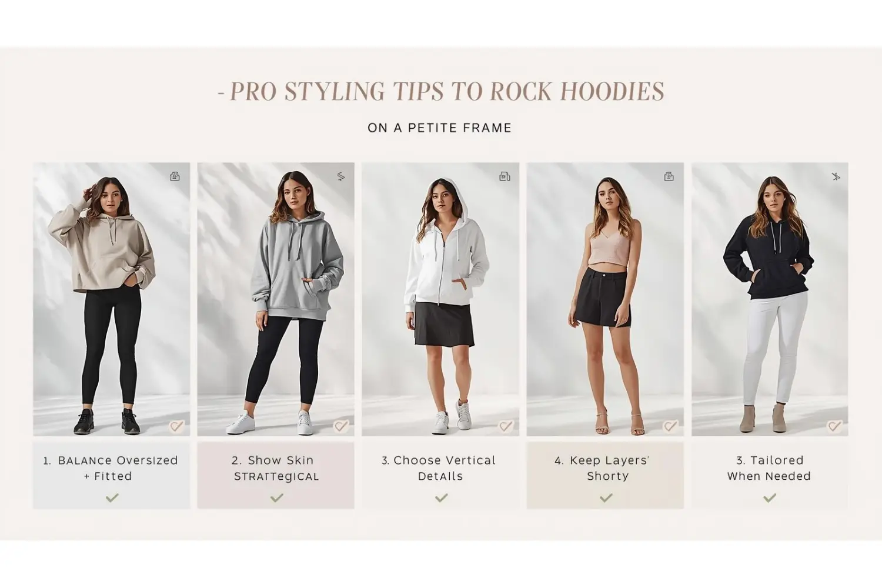Click the On A Petite Frame subtitle

click(x=440, y=128)
